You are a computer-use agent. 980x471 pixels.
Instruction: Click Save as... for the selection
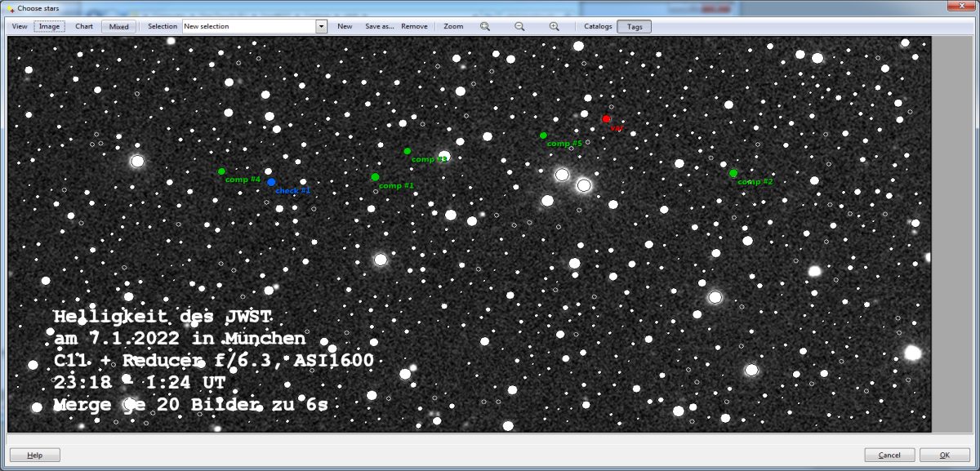click(379, 26)
